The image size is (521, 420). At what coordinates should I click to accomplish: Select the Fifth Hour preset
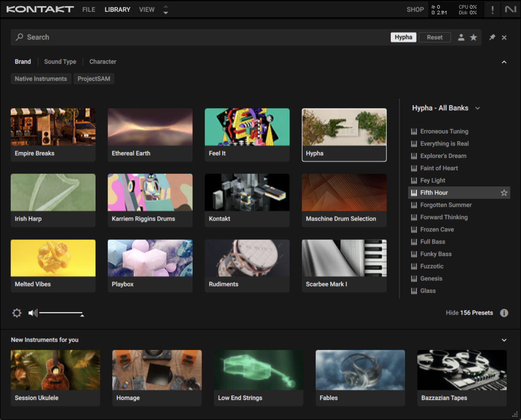click(459, 193)
